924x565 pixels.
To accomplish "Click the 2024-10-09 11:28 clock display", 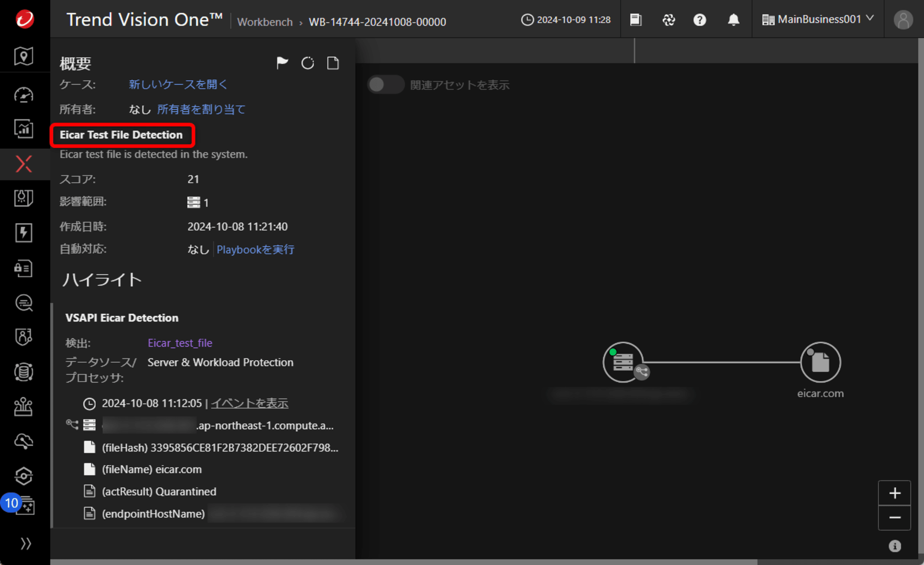I will [x=566, y=19].
